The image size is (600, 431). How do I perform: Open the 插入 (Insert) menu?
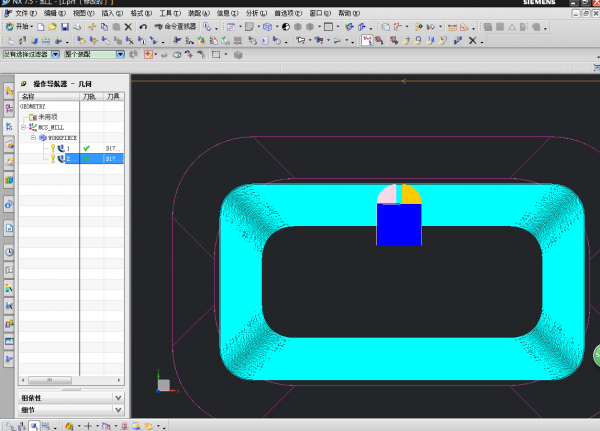pyautogui.click(x=112, y=13)
